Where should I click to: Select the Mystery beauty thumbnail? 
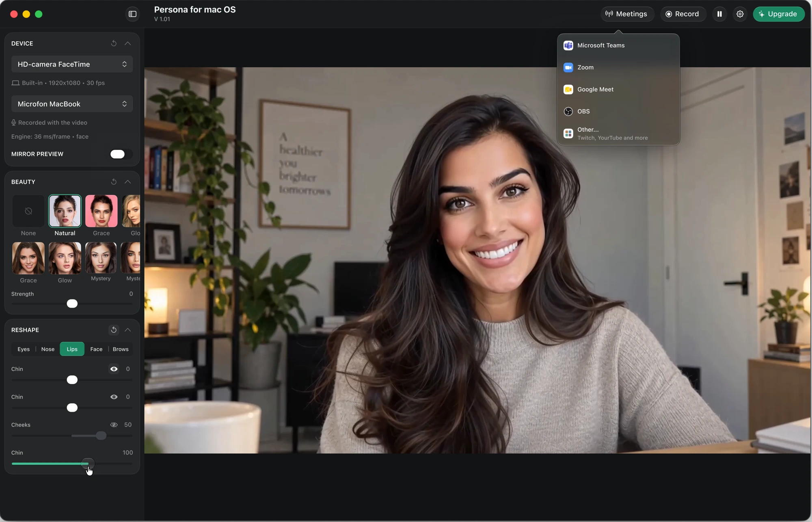tap(101, 257)
